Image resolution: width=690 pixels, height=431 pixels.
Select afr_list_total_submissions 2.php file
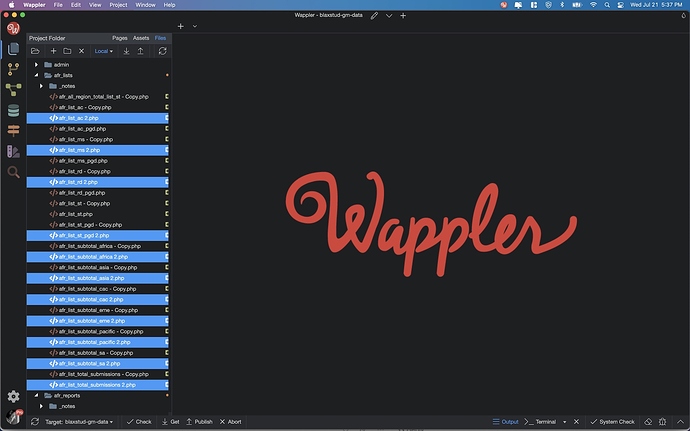pos(97,385)
